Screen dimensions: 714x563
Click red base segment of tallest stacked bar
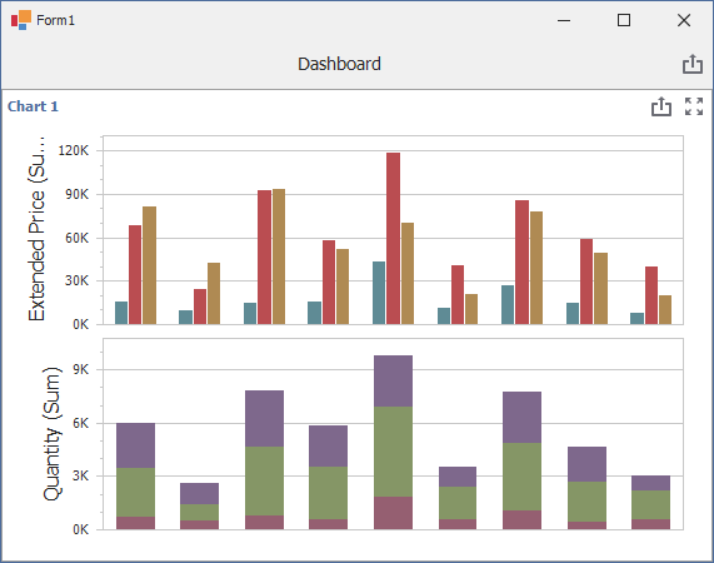[x=393, y=512]
